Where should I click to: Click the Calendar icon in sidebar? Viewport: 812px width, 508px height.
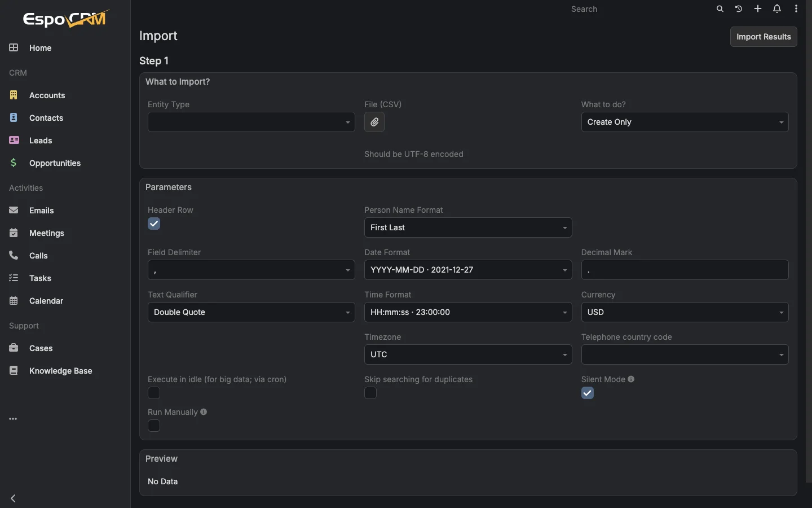14,301
